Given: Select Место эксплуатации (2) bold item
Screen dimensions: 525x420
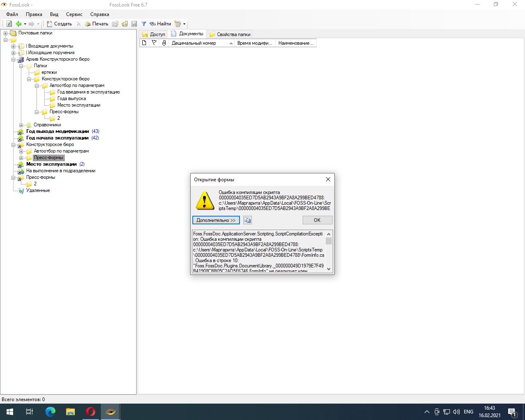Looking at the screenshot, I should [55, 164].
